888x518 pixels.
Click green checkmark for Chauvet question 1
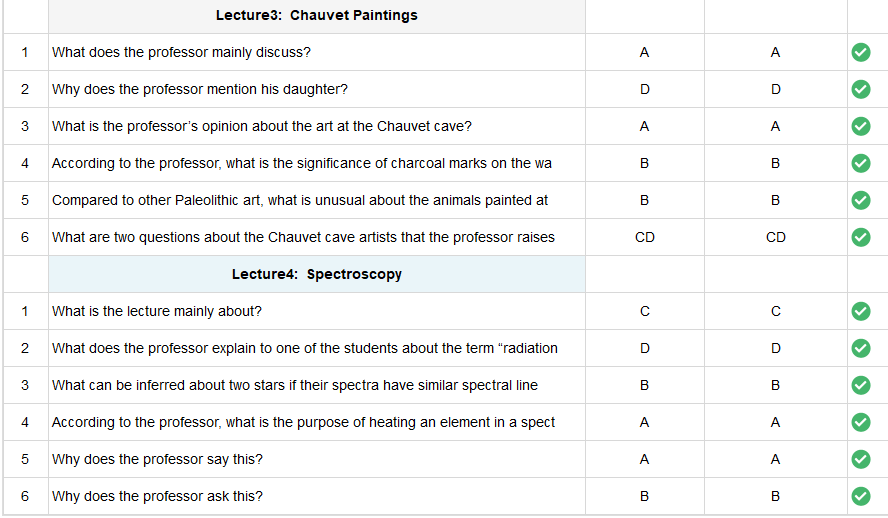(x=860, y=52)
